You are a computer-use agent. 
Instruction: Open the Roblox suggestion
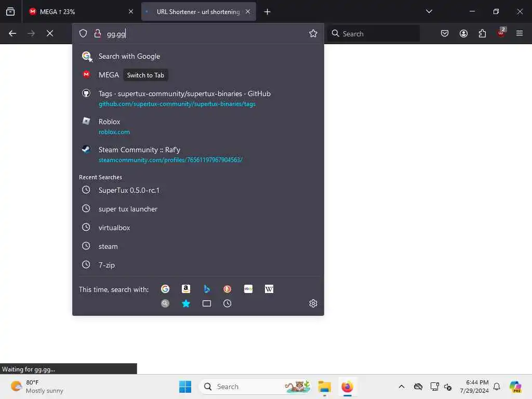(x=198, y=126)
